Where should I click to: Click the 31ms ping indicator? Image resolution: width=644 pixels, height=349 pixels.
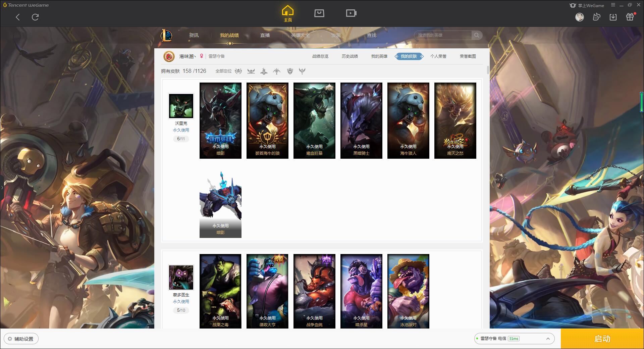[x=514, y=339]
